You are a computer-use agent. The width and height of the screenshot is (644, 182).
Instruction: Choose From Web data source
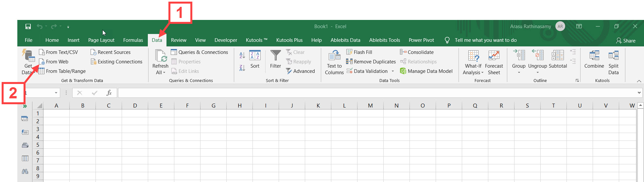[x=54, y=62]
